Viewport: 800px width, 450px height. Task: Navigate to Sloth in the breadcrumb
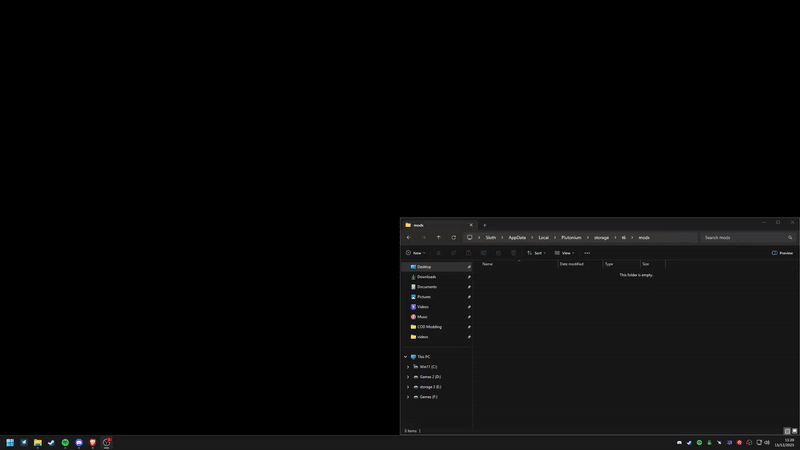click(x=491, y=238)
